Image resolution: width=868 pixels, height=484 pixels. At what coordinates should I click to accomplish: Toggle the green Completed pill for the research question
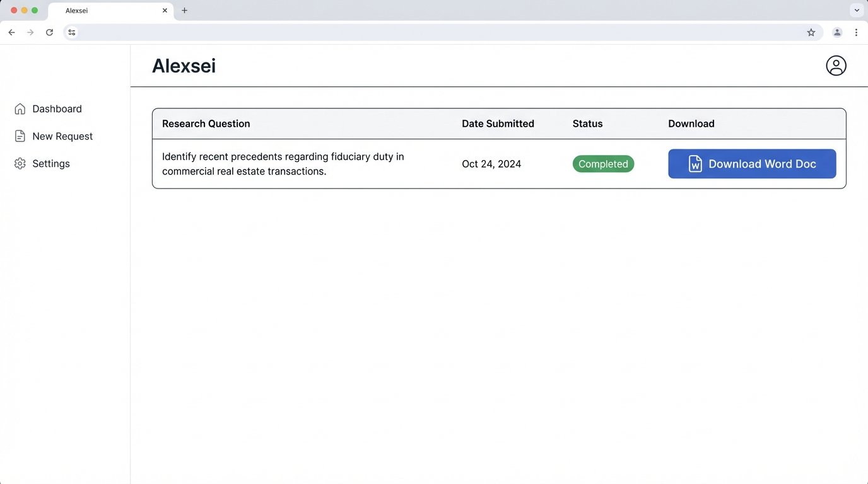point(603,163)
